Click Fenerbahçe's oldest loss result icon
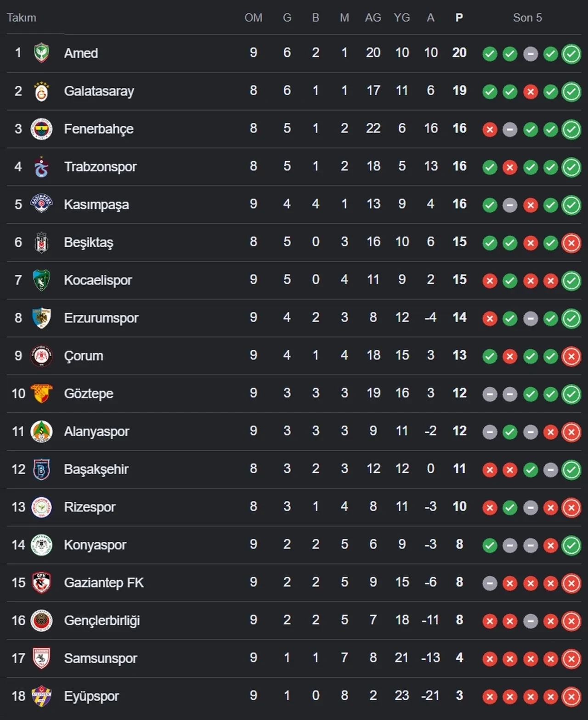588x720 pixels. pos(490,130)
